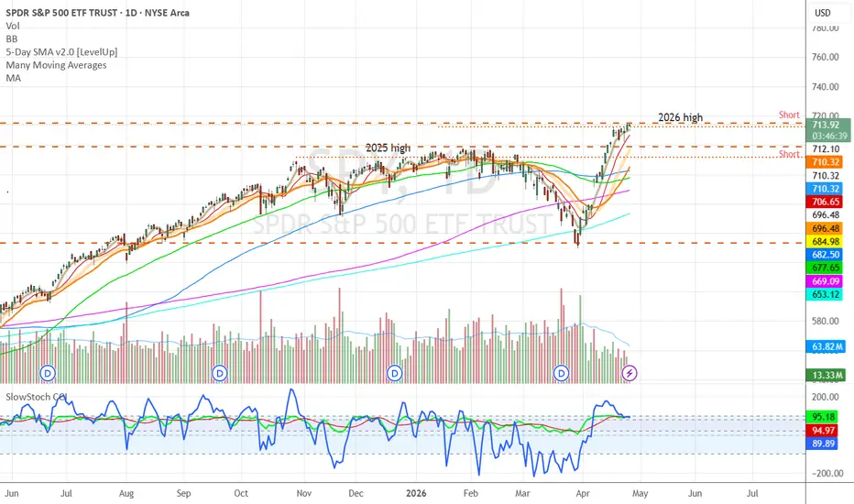Image resolution: width=854 pixels, height=504 pixels.
Task: Click the Oct label on time axis
Action: 241,493
